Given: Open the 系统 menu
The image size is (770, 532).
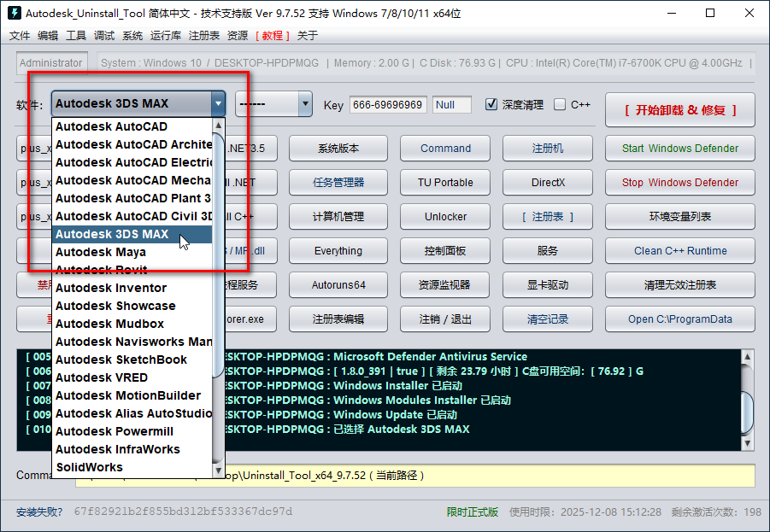Looking at the screenshot, I should coord(132,35).
